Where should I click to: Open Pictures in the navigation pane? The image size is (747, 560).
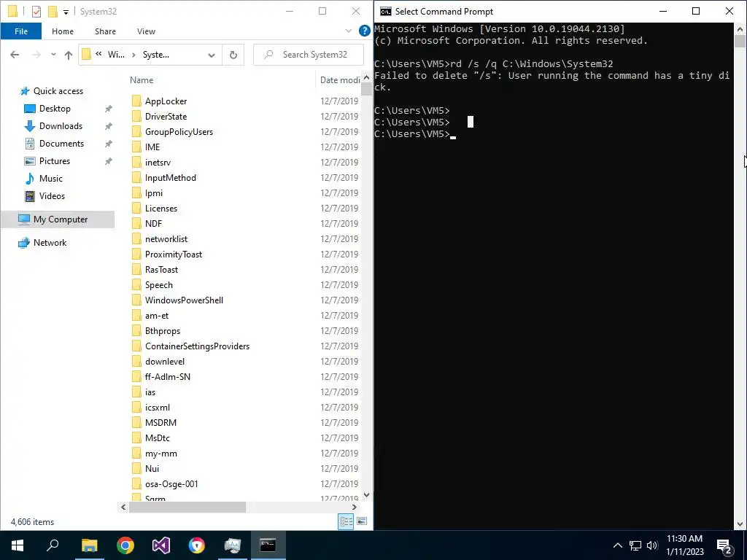point(54,161)
